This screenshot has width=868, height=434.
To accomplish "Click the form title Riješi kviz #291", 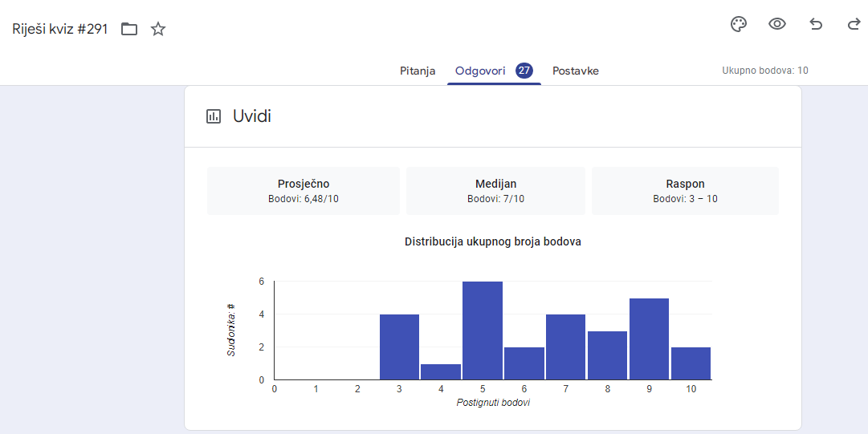I will pyautogui.click(x=59, y=29).
